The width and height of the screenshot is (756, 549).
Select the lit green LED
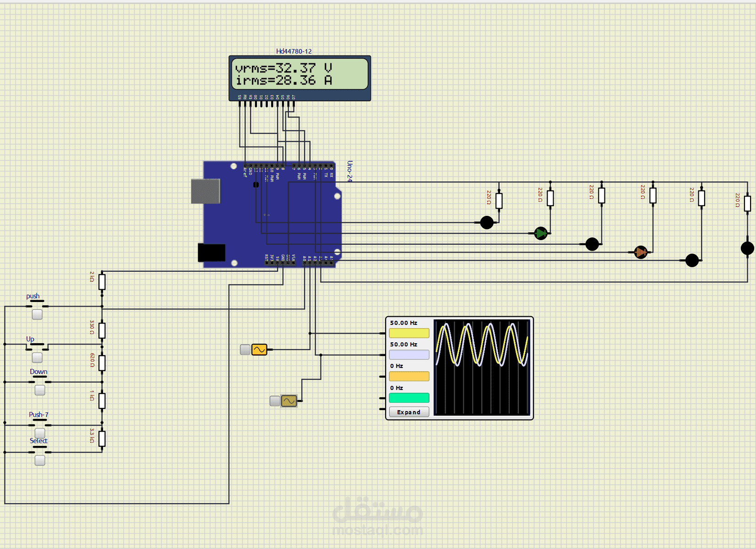click(x=541, y=233)
